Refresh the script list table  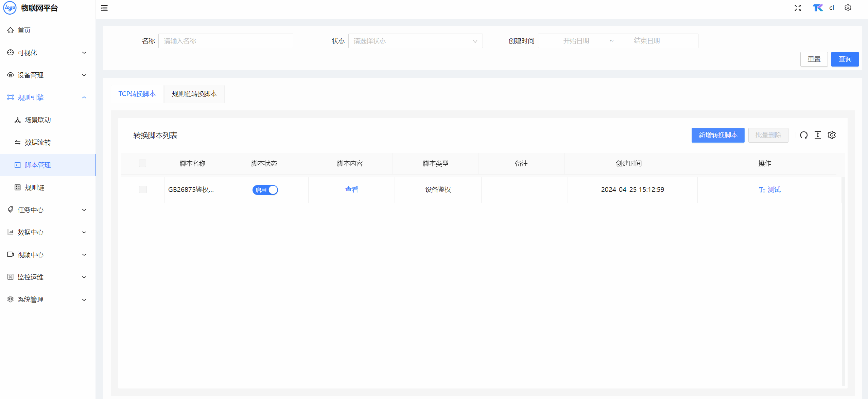803,135
